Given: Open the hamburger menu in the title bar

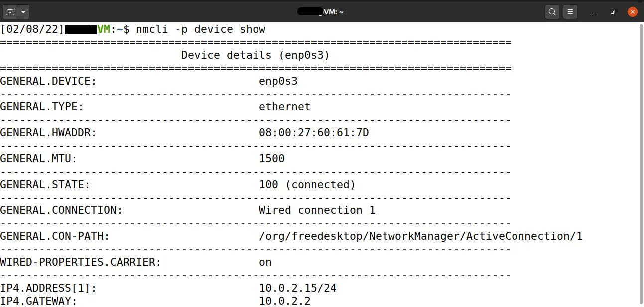Looking at the screenshot, I should tap(570, 12).
